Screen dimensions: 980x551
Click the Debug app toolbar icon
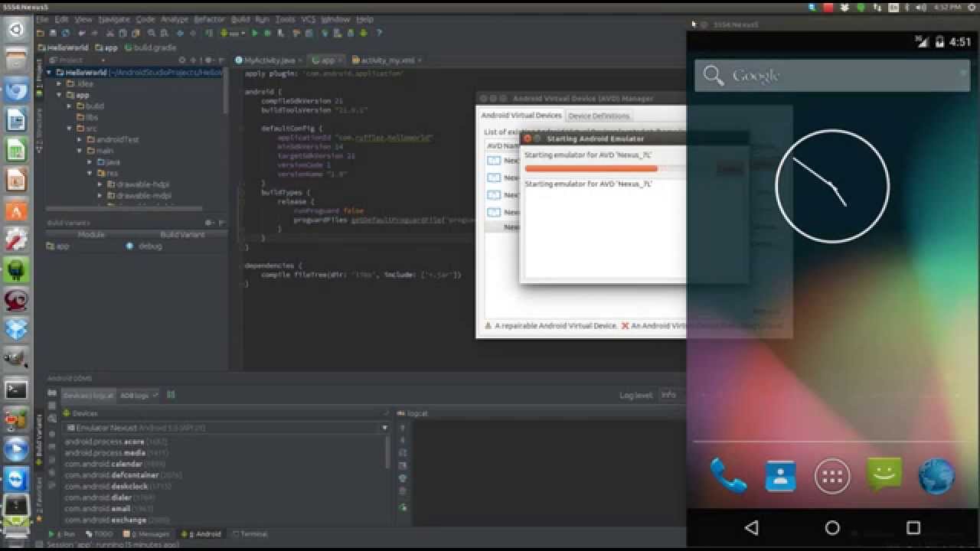[267, 33]
